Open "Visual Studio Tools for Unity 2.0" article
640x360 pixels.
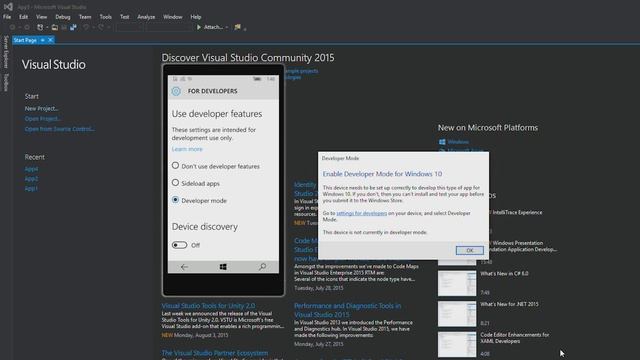pyautogui.click(x=208, y=305)
